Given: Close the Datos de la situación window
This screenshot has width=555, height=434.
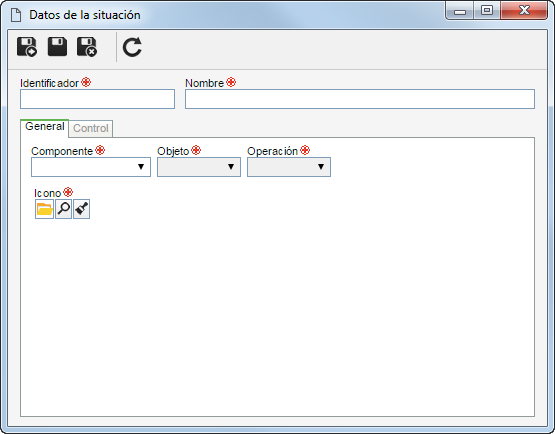Looking at the screenshot, I should [x=524, y=11].
